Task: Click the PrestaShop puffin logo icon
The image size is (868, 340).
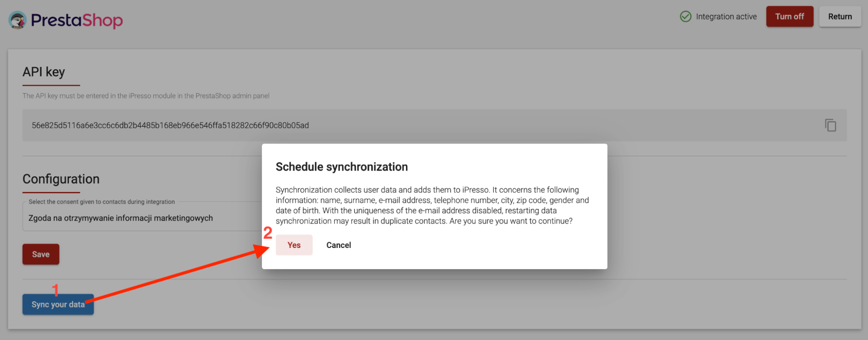Action: point(18,20)
